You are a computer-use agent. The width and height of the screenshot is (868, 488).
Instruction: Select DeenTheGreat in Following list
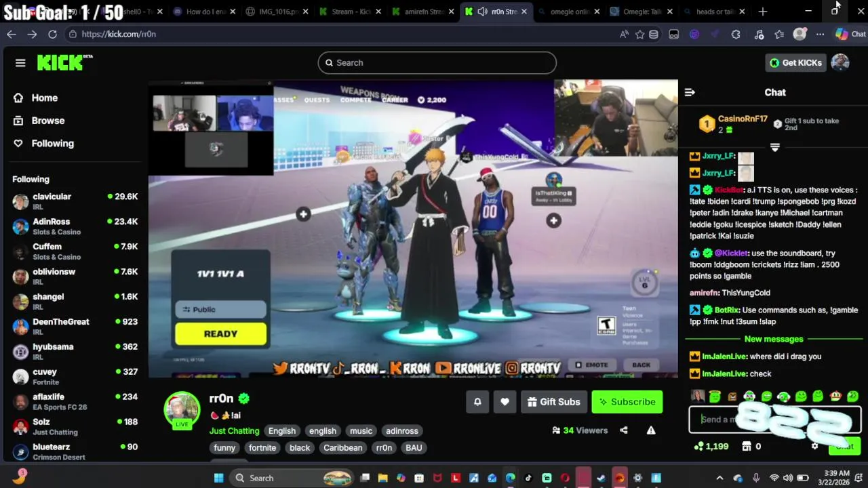pyautogui.click(x=75, y=327)
